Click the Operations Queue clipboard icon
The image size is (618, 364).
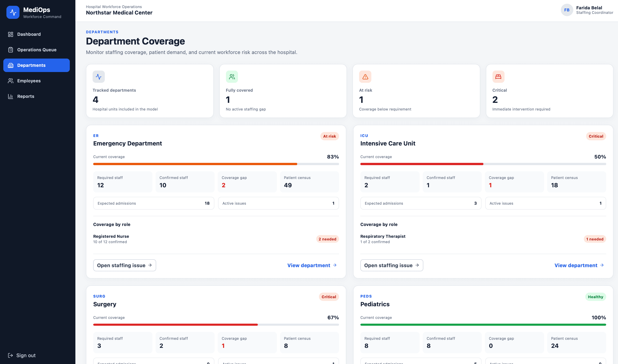pyautogui.click(x=11, y=50)
